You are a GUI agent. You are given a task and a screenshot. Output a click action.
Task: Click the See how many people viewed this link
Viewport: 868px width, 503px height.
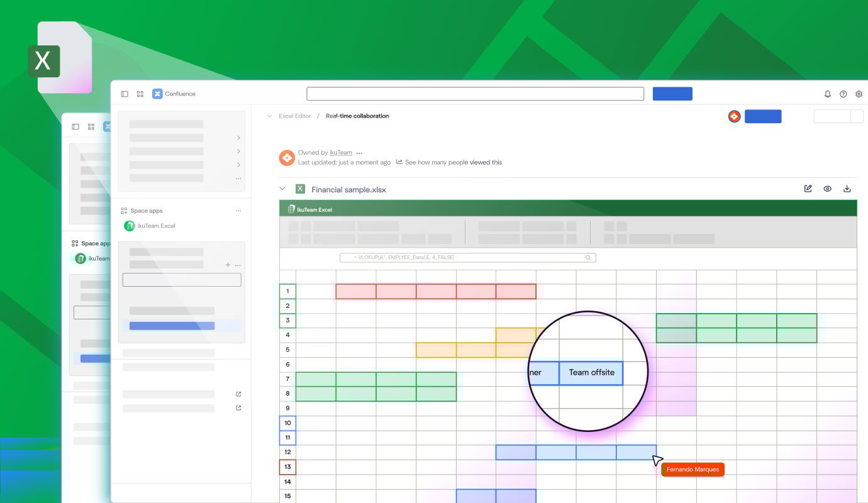(454, 162)
